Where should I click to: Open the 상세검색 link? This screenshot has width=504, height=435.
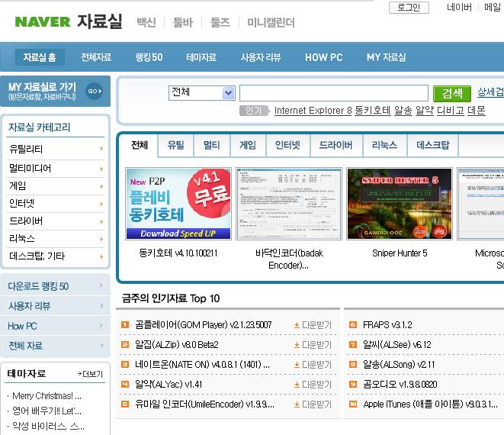click(490, 92)
